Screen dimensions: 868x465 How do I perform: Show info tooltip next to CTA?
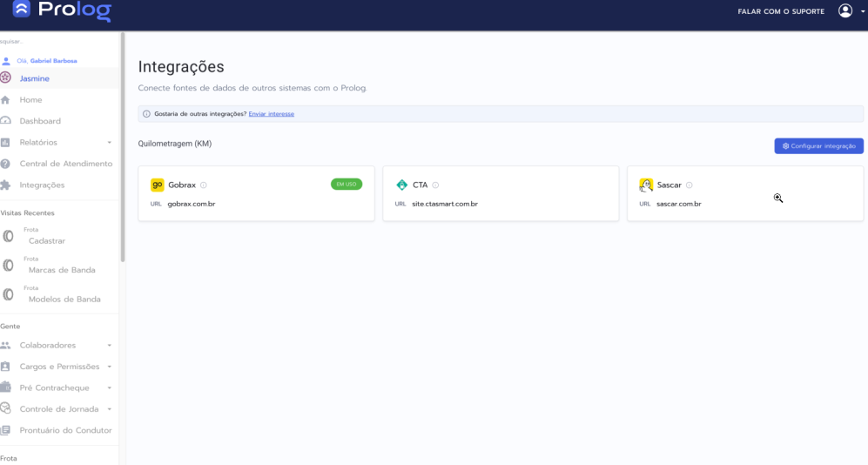(435, 185)
